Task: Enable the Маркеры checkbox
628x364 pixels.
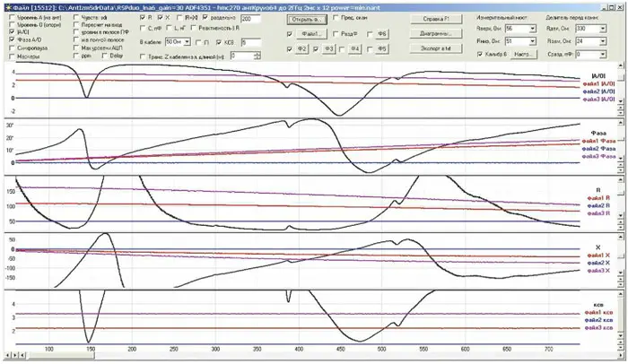Action: pos(12,56)
